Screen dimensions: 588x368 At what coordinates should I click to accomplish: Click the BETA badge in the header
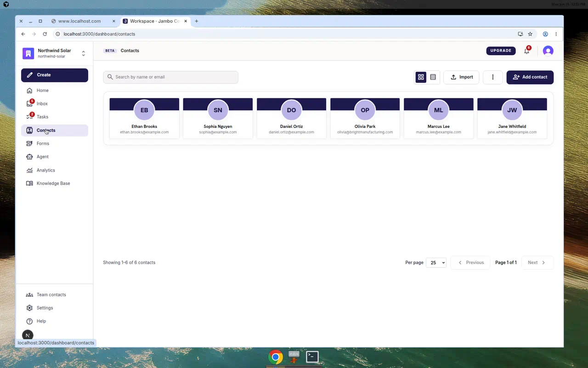[x=110, y=51]
